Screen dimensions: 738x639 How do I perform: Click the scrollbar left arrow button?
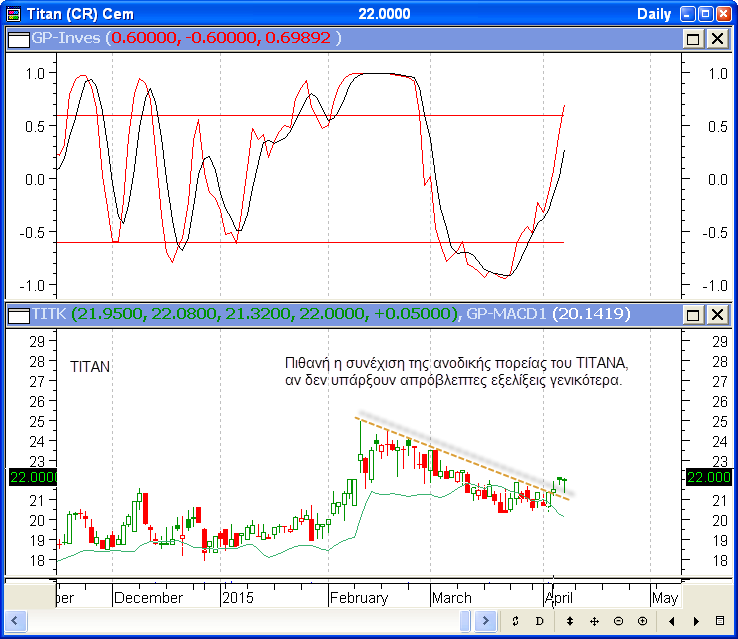pos(15,621)
